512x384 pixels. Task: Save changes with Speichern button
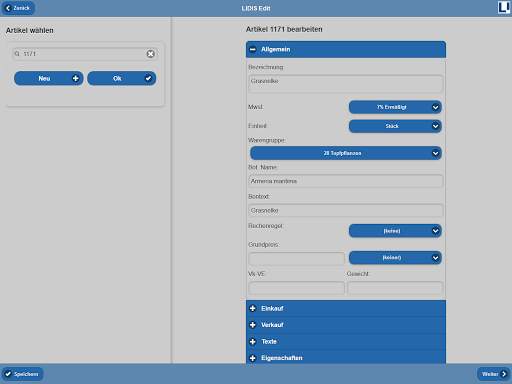pos(22,374)
